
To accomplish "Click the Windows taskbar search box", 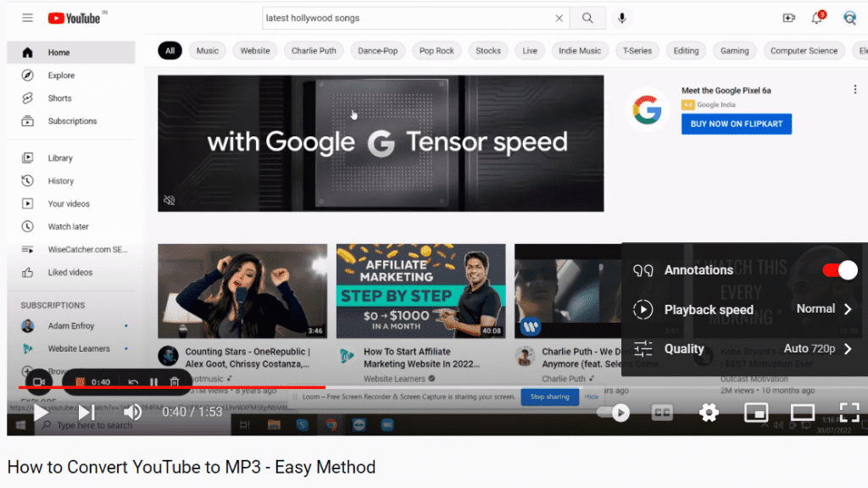I will point(133,425).
